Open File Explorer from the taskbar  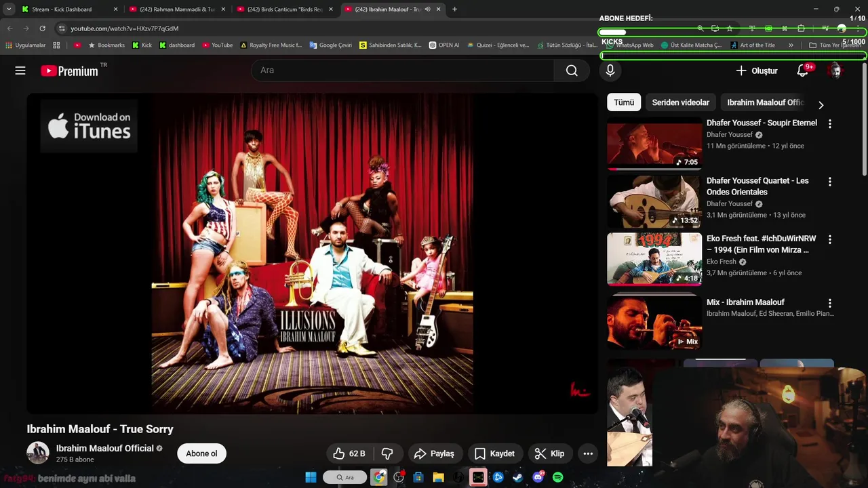coord(438,477)
